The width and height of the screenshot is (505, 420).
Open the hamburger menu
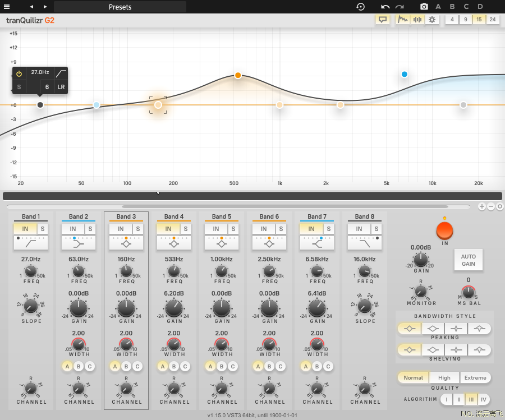click(x=6, y=6)
